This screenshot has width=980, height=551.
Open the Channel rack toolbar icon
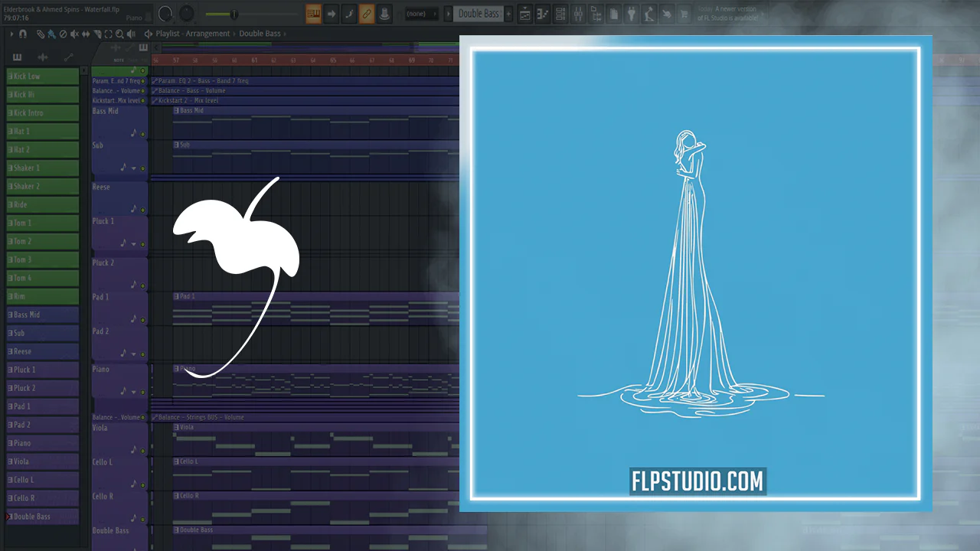click(560, 14)
